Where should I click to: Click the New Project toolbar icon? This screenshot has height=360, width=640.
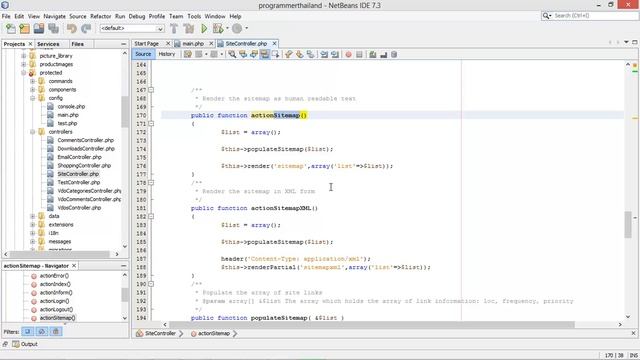[25, 29]
